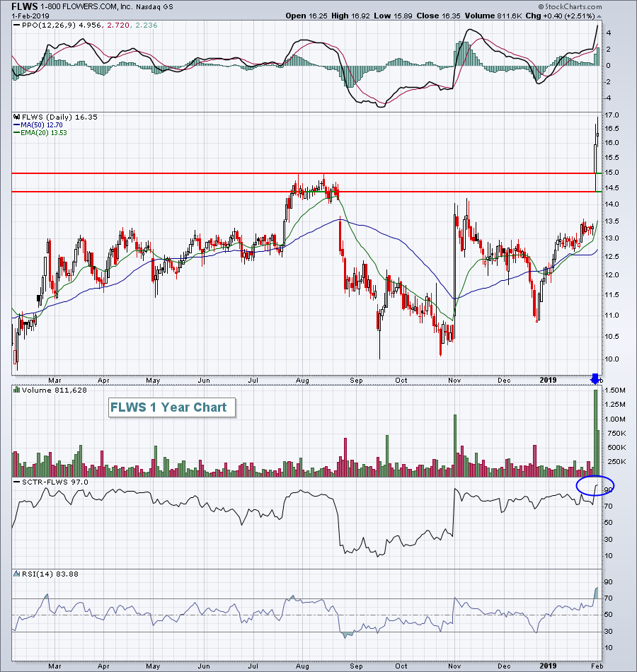637x672 pixels.
Task: Click the company name 1-800 FLOWERS.COM, Inc.
Action: click(86, 7)
